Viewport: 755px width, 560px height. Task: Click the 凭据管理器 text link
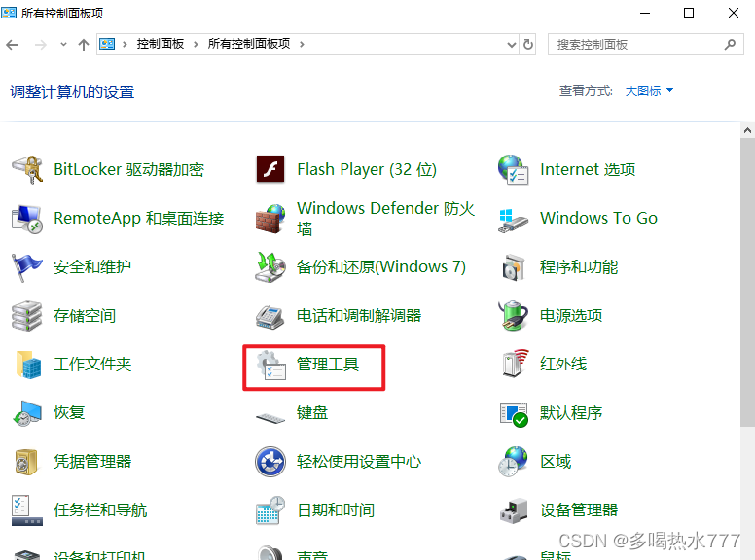tap(92, 462)
